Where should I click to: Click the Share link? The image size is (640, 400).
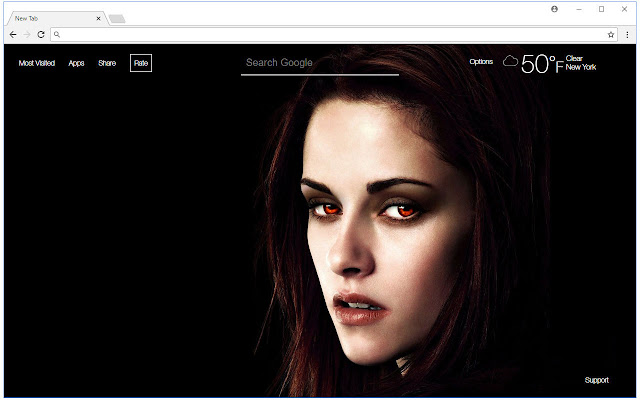tap(107, 63)
